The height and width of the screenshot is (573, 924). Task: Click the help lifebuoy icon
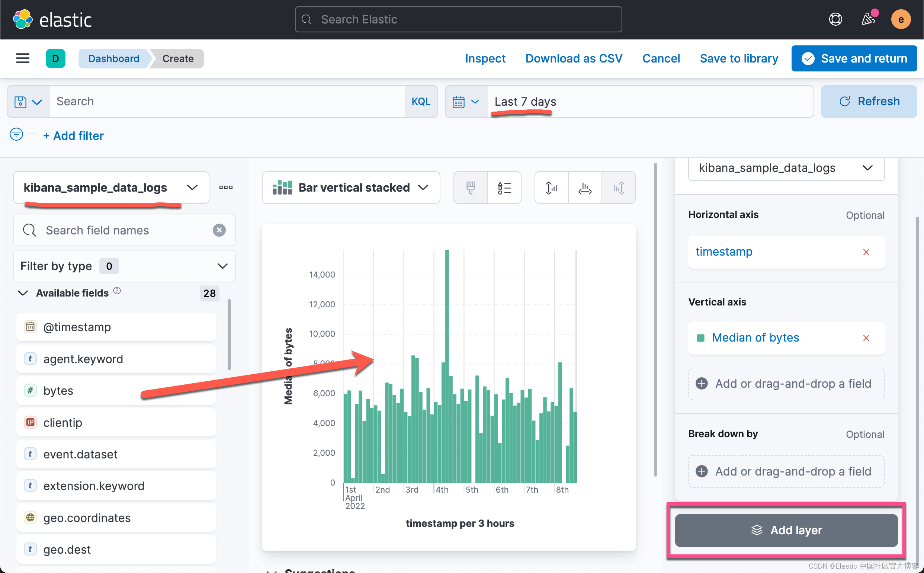835,19
